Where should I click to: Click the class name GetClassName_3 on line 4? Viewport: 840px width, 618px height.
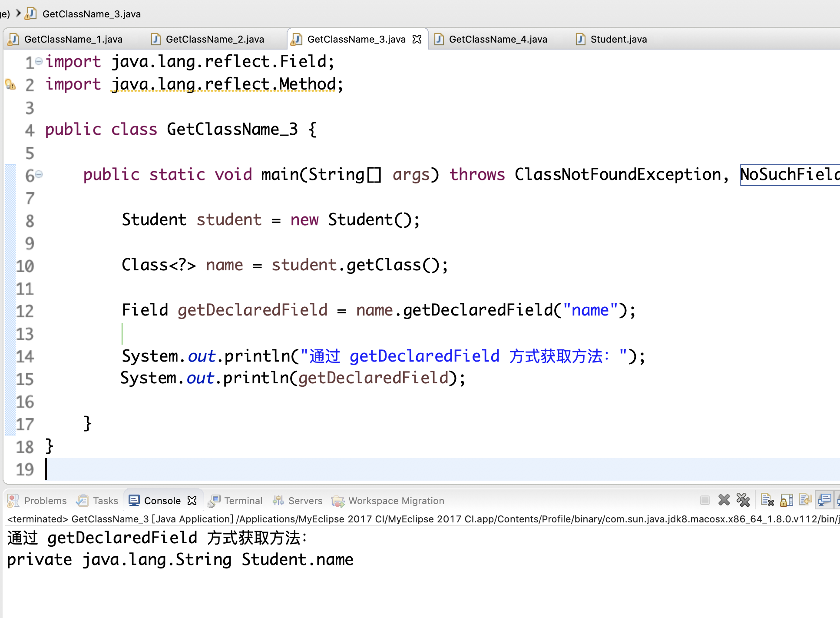click(232, 129)
